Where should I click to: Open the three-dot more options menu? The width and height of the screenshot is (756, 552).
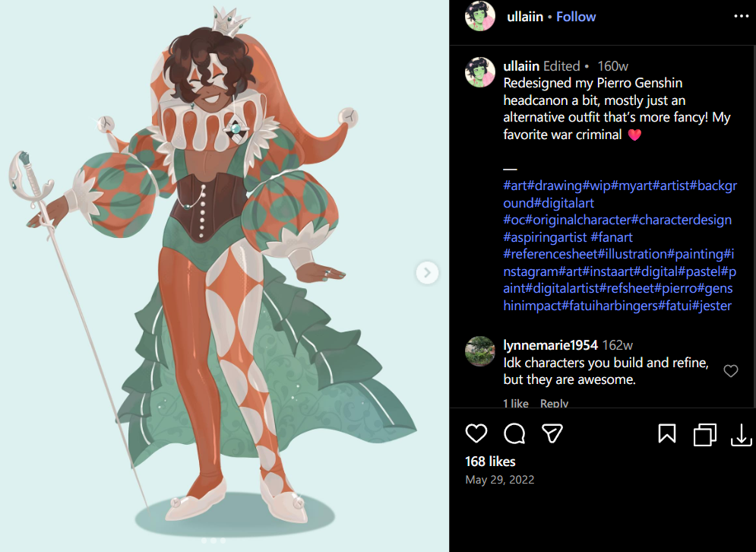(x=741, y=17)
